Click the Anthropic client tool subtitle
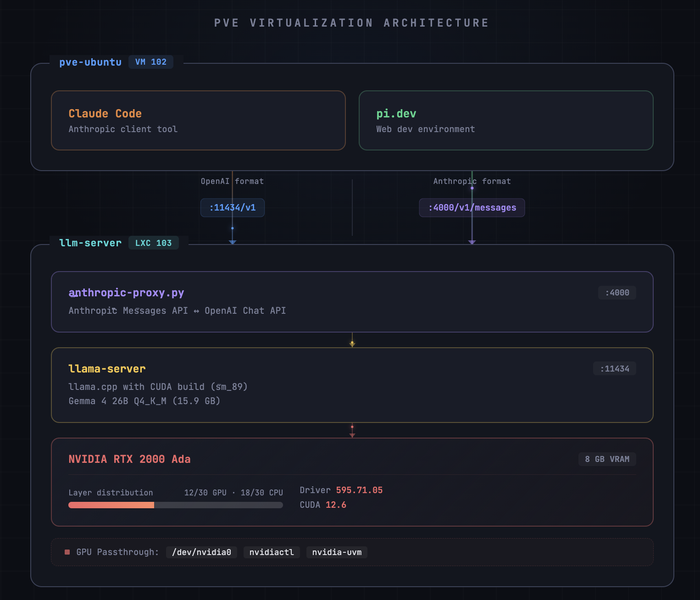This screenshot has height=600, width=700. point(123,129)
